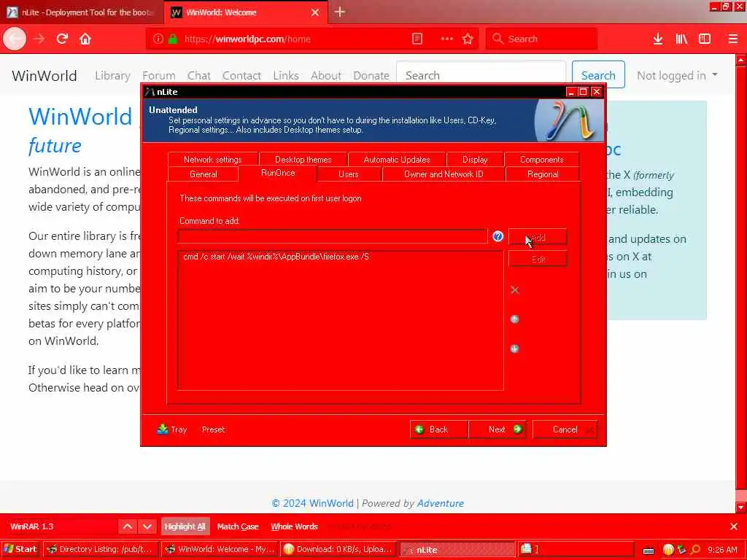Screen dimensions: 747x560
Task: Click the Firefox reload page icon
Action: pos(62,39)
